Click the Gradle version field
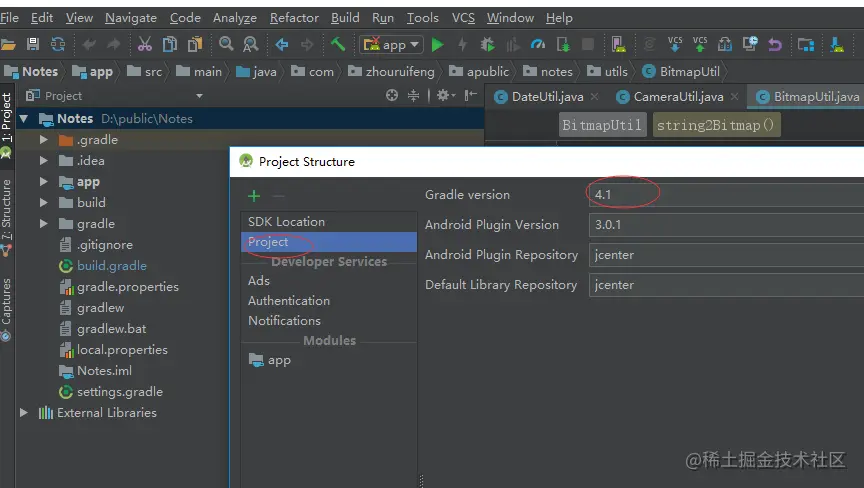Image resolution: width=864 pixels, height=488 pixels. pyautogui.click(x=726, y=195)
